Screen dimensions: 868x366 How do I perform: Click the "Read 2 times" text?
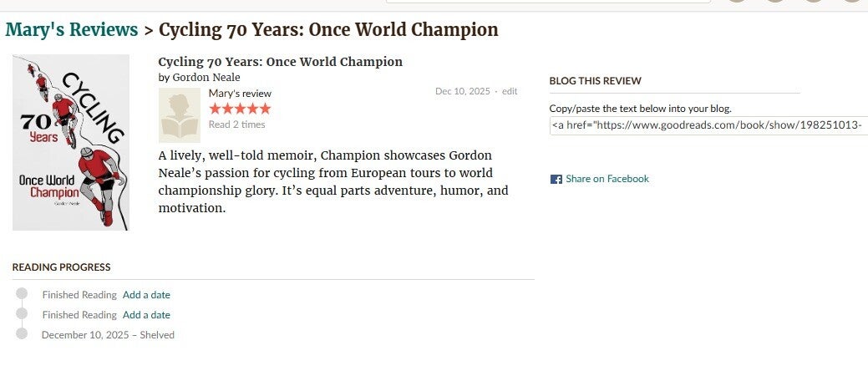[x=236, y=125]
